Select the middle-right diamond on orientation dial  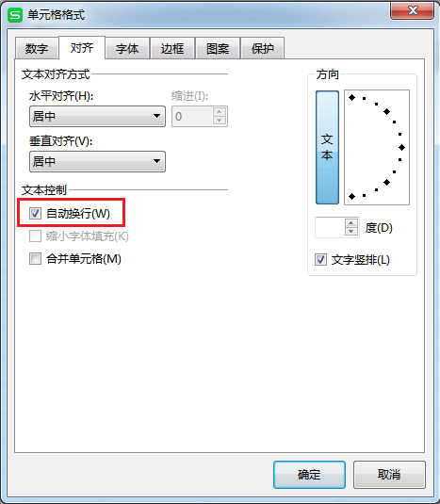[x=401, y=147]
